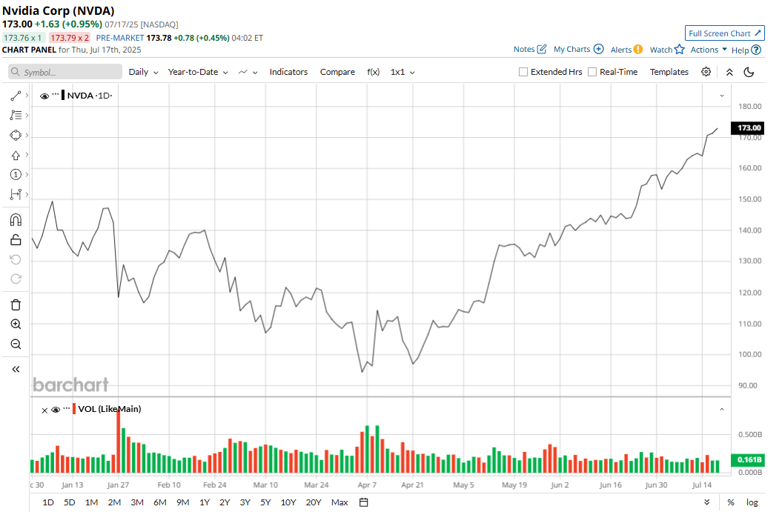The image size is (782, 532).
Task: Collapse the chart header with double chevron
Action: click(x=729, y=73)
